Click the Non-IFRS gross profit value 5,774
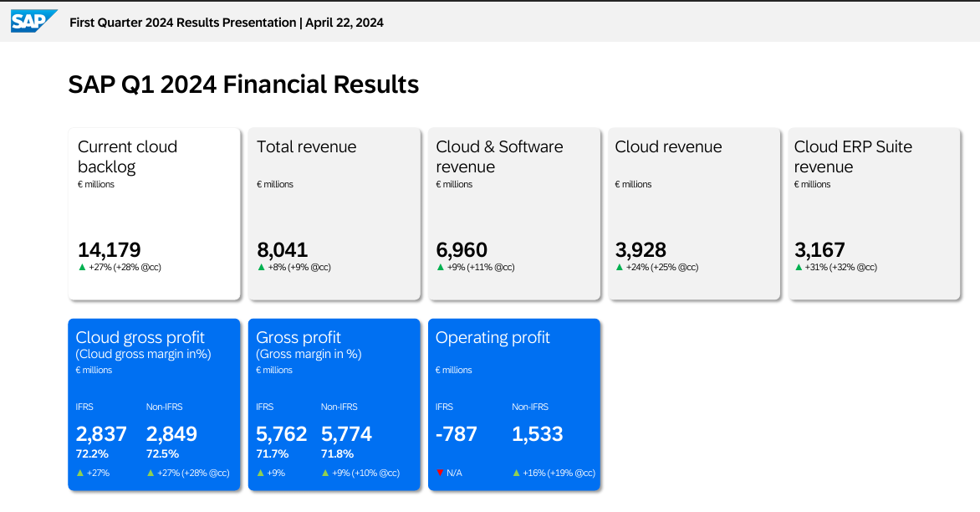980x512 pixels. 346,434
